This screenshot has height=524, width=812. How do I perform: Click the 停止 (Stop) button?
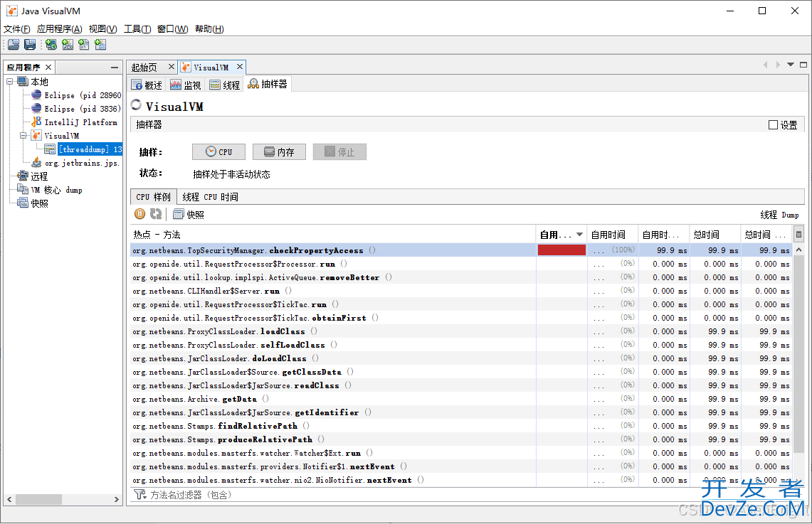tap(339, 151)
